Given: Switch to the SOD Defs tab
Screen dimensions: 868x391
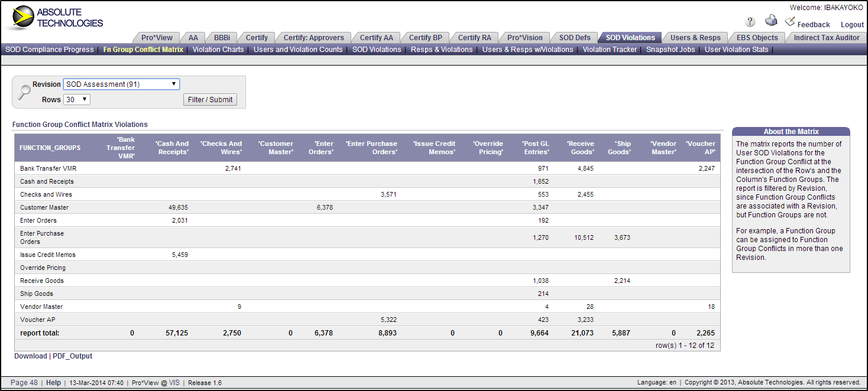Looking at the screenshot, I should pyautogui.click(x=575, y=38).
